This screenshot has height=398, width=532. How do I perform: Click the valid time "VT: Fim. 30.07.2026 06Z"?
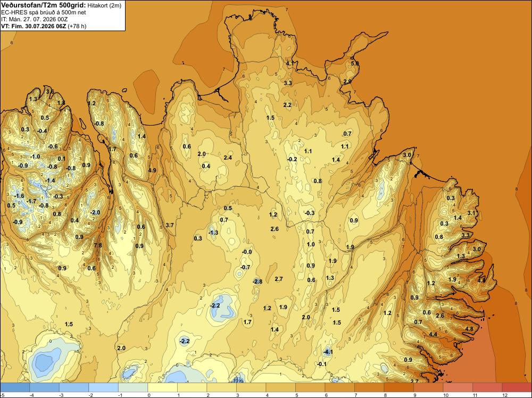pos(34,26)
